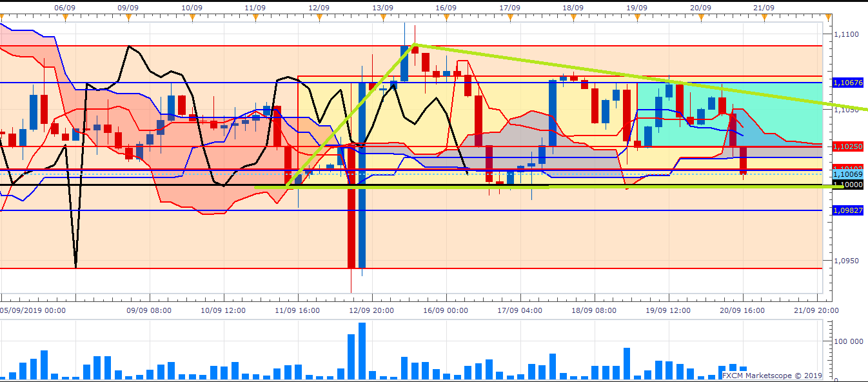Viewport: 868px width, 382px height.
Task: Click the 18/09 08:00 time axis label
Action: pyautogui.click(x=594, y=310)
